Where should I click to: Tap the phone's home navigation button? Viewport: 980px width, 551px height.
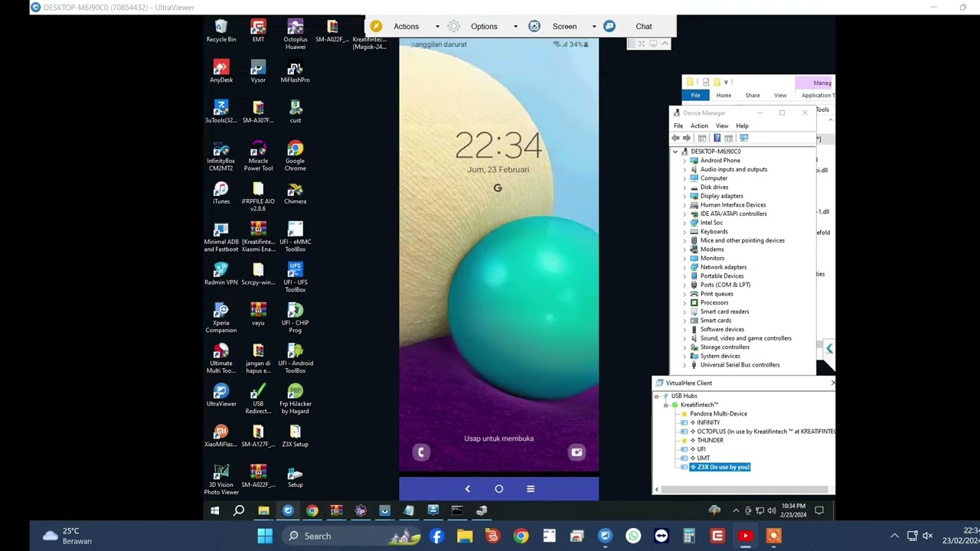(498, 489)
